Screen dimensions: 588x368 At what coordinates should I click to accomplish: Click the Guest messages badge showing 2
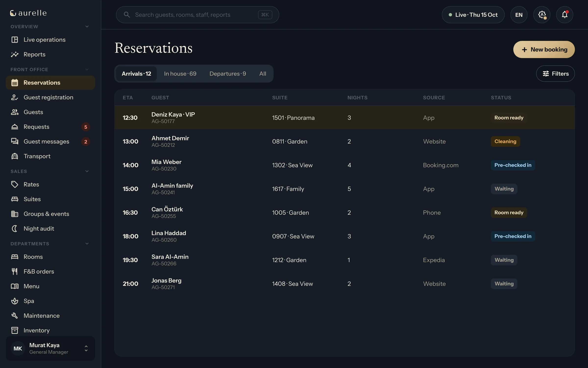pyautogui.click(x=86, y=142)
